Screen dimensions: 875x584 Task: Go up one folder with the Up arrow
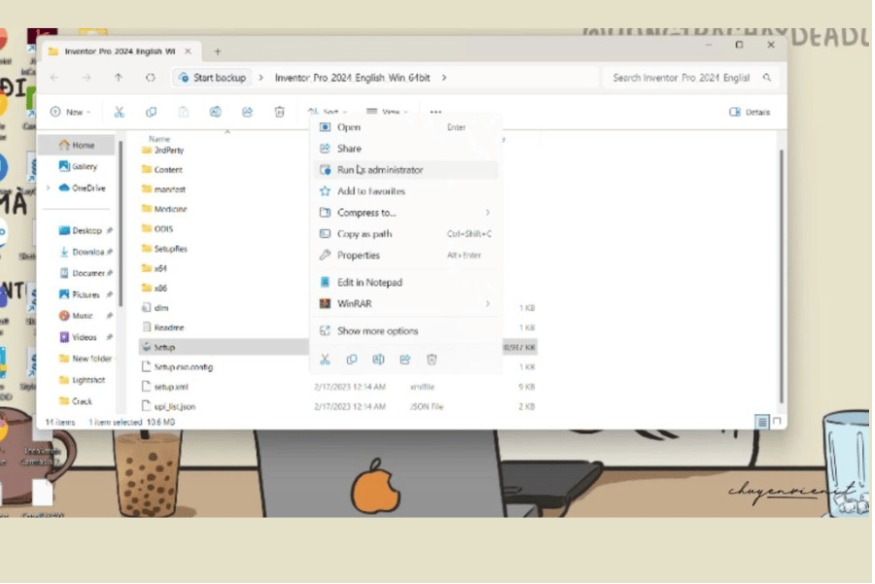tap(118, 77)
